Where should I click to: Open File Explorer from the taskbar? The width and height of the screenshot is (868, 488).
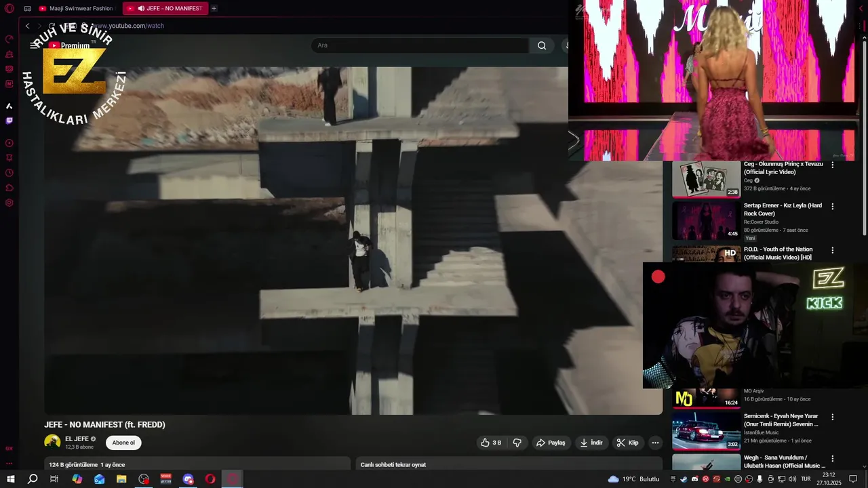tap(121, 479)
